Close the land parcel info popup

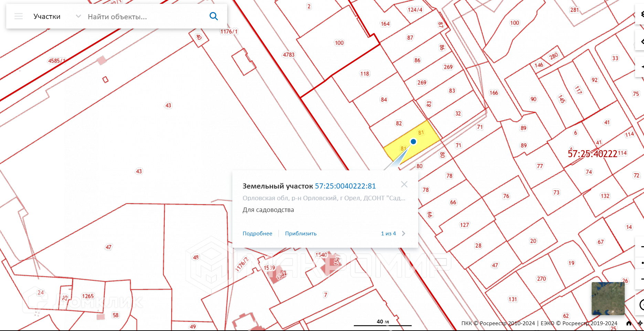click(x=404, y=184)
